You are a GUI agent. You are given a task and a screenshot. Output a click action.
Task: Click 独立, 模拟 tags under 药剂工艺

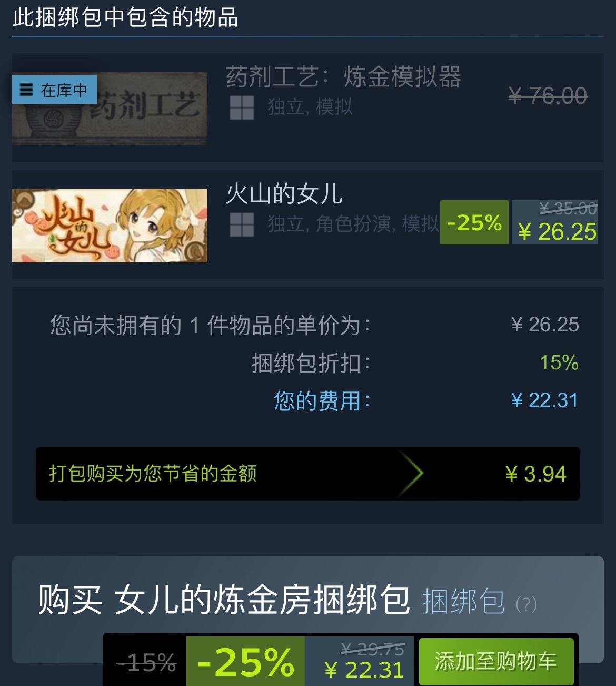[310, 107]
